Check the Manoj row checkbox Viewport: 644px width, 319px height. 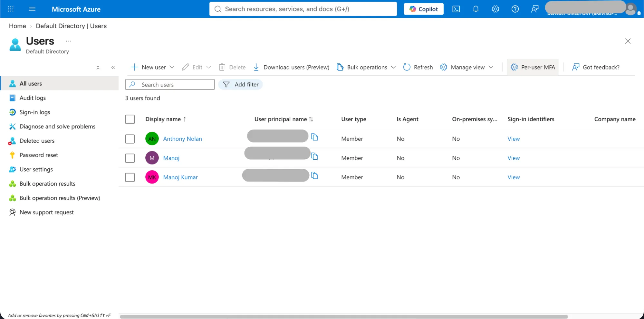(x=130, y=158)
